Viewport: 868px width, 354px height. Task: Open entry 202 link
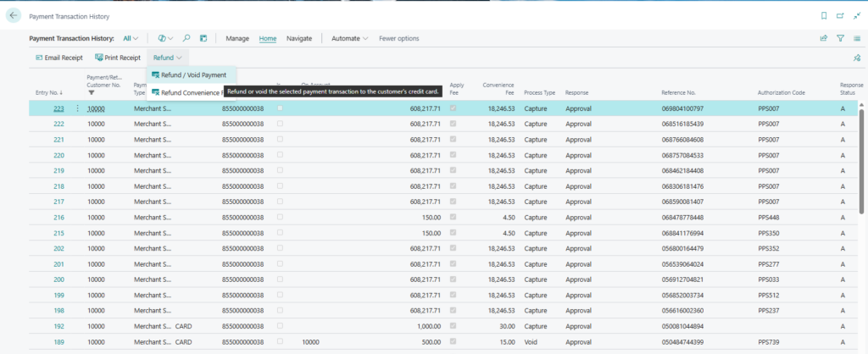[58, 248]
